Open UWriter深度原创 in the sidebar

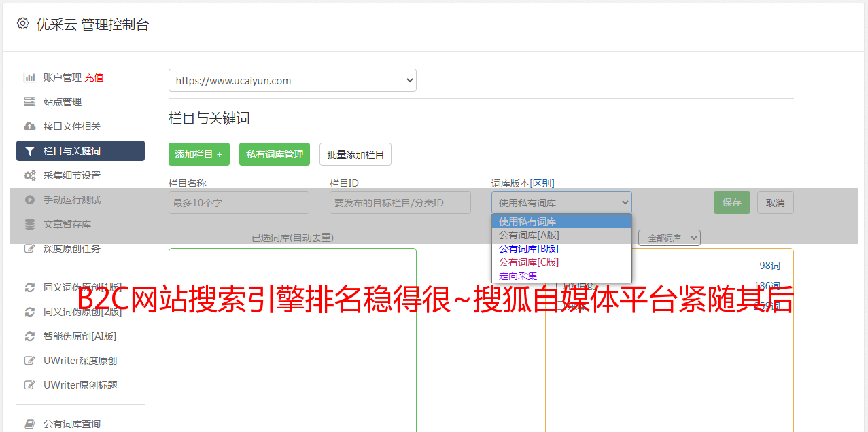point(80,361)
